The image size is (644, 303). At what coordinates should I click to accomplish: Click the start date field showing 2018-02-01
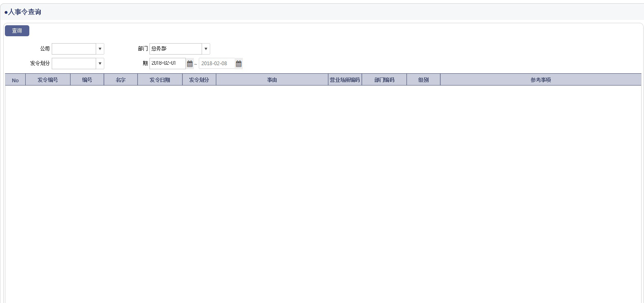click(x=167, y=64)
